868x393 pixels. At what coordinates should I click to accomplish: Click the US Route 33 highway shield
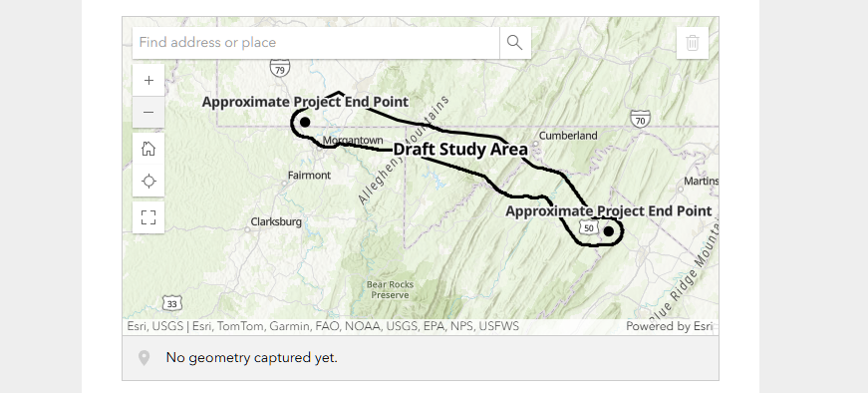coord(172,304)
